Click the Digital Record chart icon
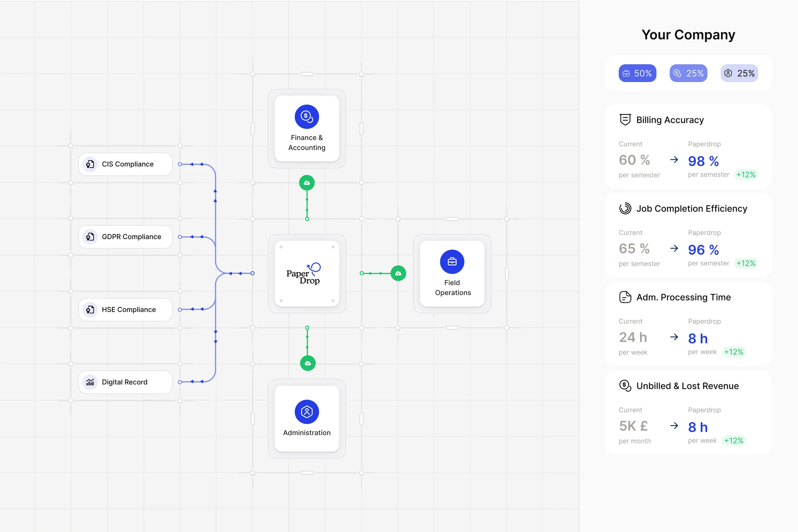The height and width of the screenshot is (532, 798). (90, 382)
